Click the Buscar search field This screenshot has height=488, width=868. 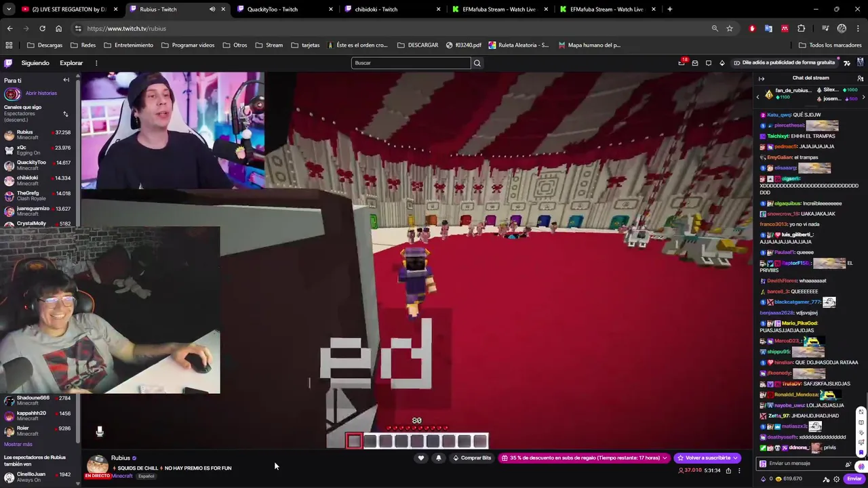pos(411,63)
